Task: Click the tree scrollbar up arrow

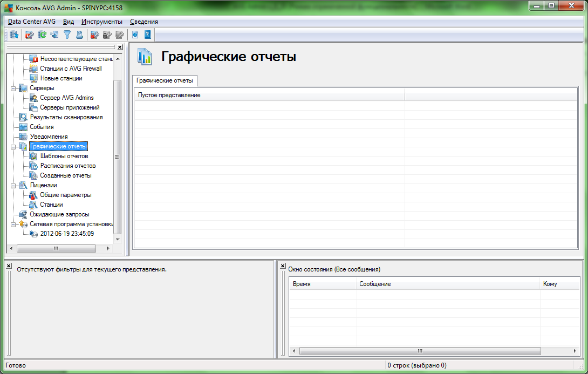Action: [118, 59]
